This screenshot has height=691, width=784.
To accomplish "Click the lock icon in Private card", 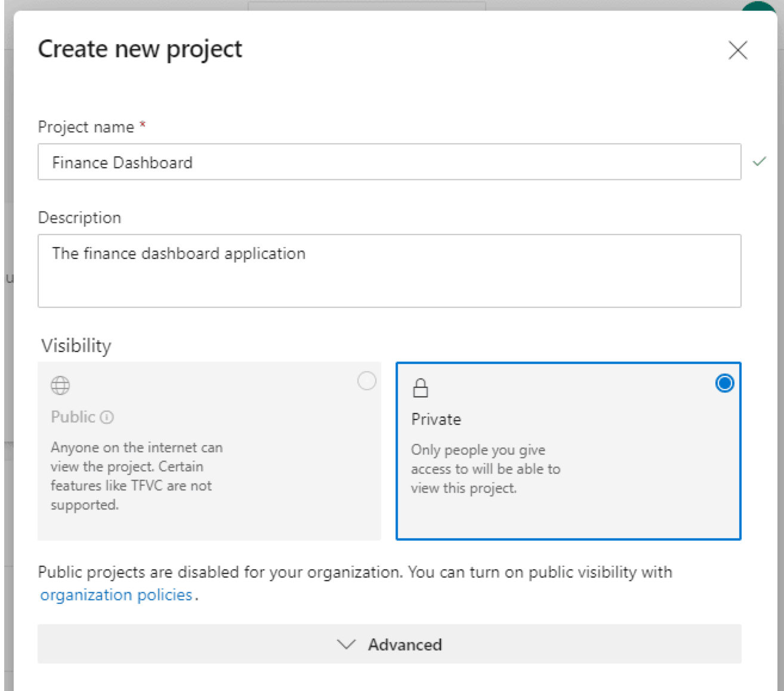I will [x=421, y=388].
